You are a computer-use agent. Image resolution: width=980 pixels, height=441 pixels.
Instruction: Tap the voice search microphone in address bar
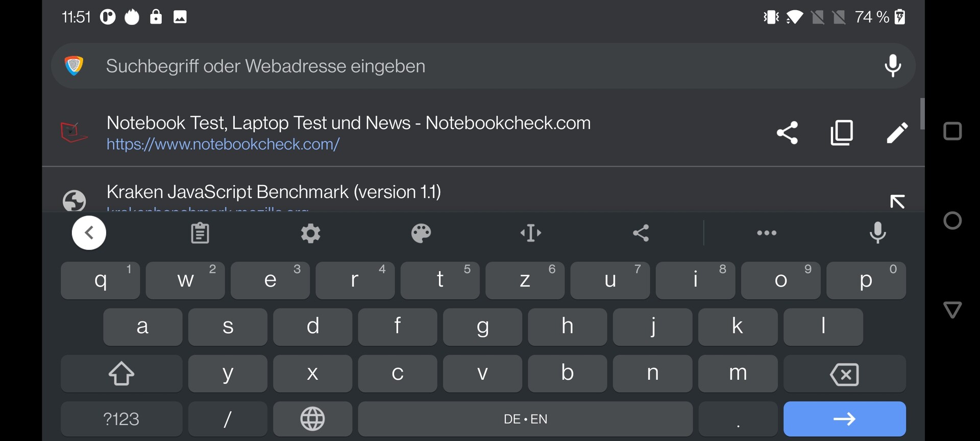tap(893, 66)
